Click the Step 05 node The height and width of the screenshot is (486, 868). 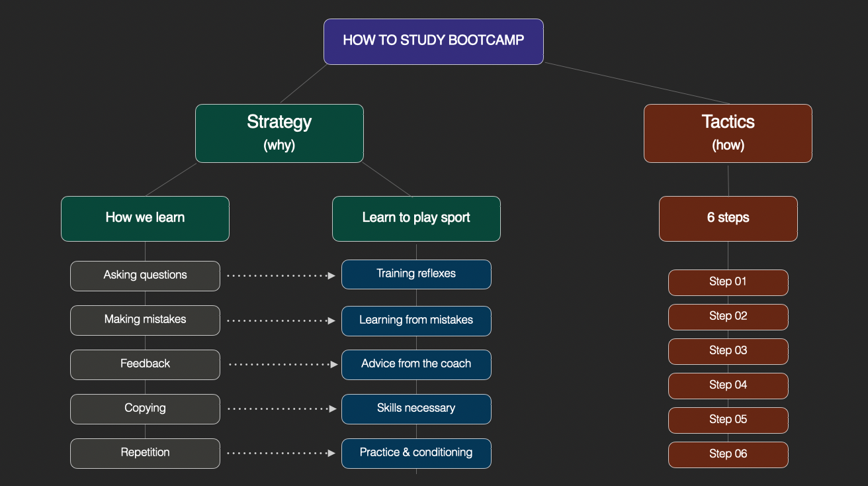728,420
